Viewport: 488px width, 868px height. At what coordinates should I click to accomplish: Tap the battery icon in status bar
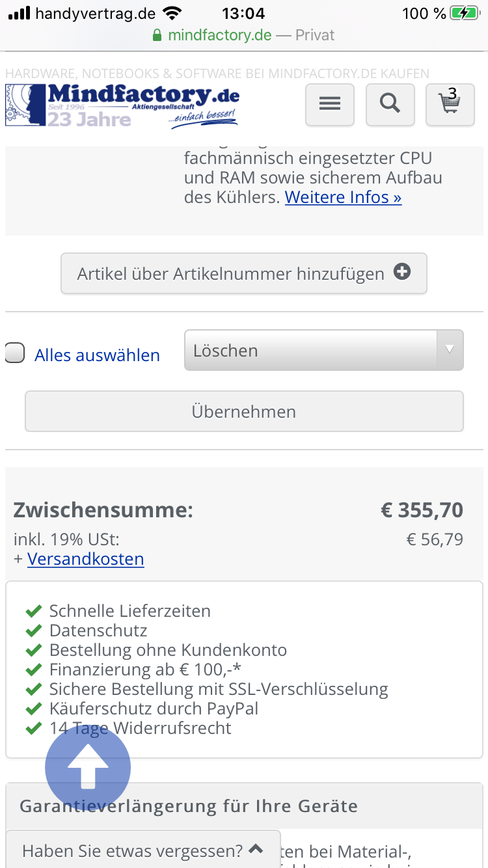pyautogui.click(x=465, y=13)
